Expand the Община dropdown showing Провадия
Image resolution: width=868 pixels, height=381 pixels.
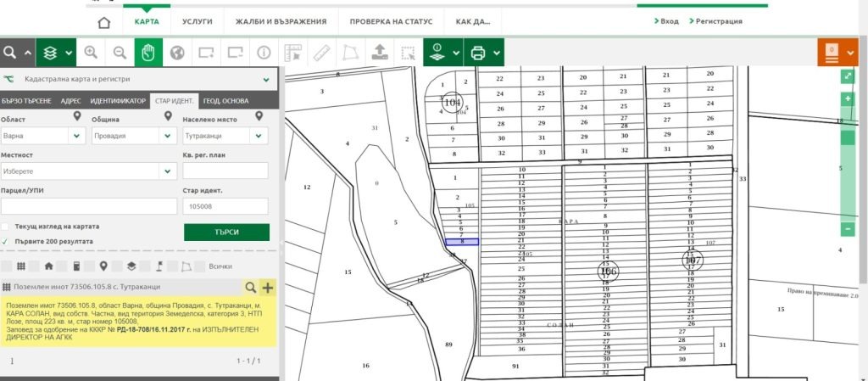131,136
